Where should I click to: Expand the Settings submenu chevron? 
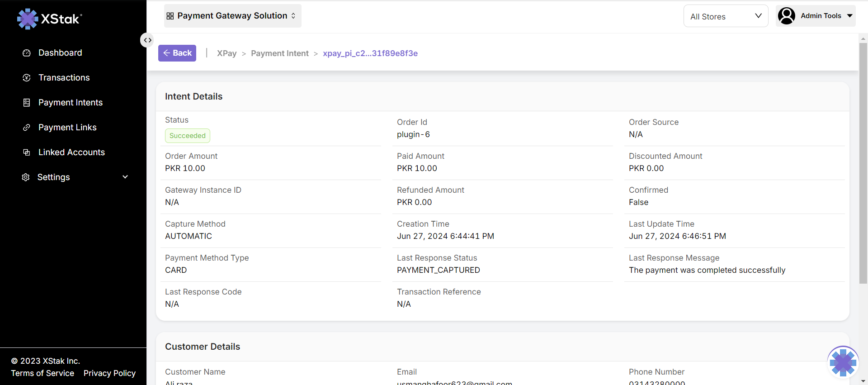point(125,177)
